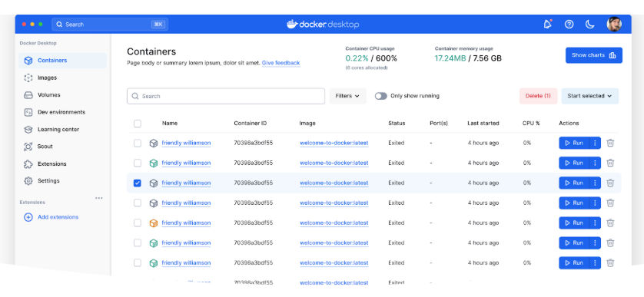
Task: Focus the title bar Search box
Action: click(110, 25)
